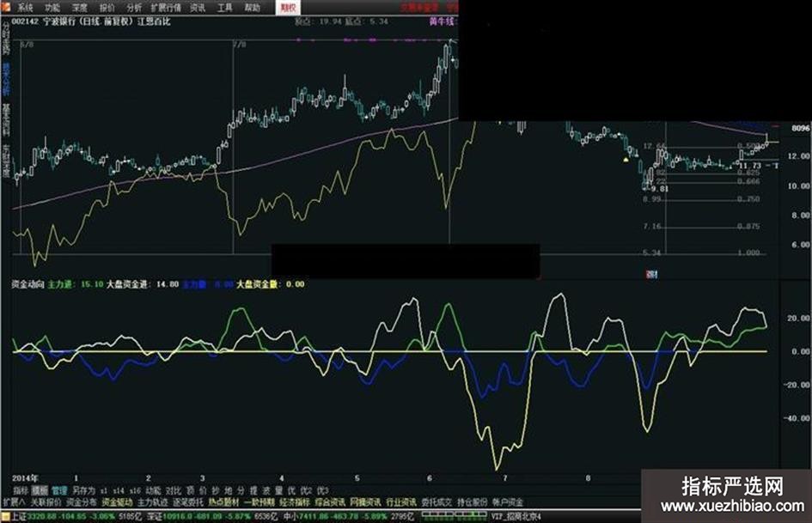Viewport: 812px width, 523px height.
Task: Open the 帮助 menu
Action: coord(253,8)
